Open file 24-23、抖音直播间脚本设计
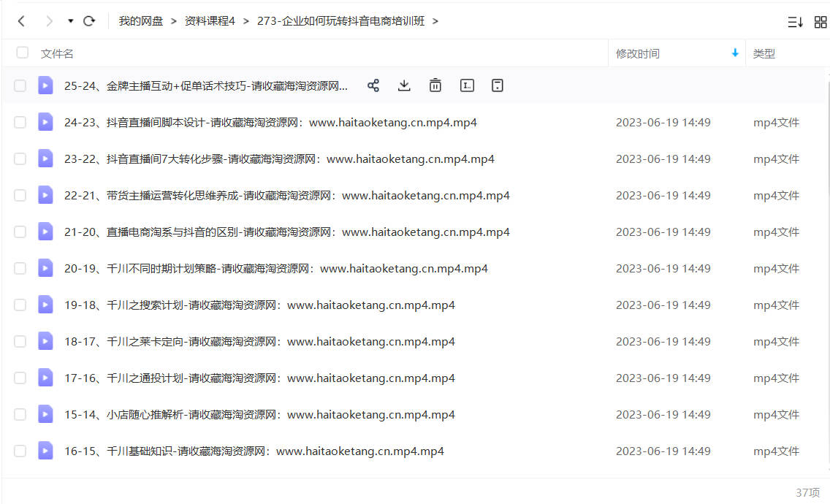The image size is (830, 504). pyautogui.click(x=270, y=122)
